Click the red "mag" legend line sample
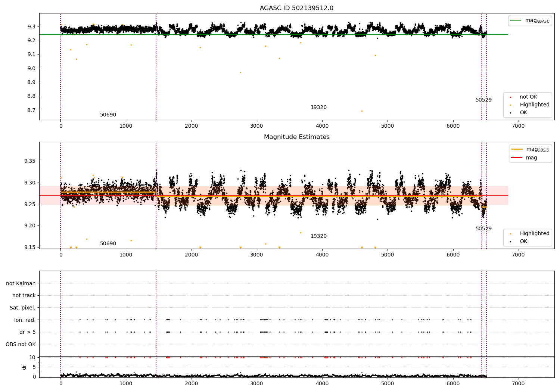 tap(517, 158)
